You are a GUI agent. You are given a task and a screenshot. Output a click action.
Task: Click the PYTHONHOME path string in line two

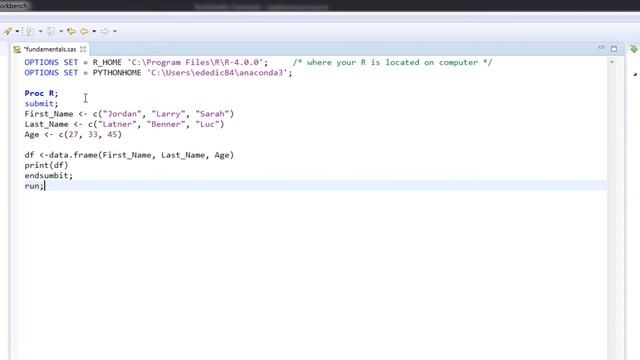[218, 73]
